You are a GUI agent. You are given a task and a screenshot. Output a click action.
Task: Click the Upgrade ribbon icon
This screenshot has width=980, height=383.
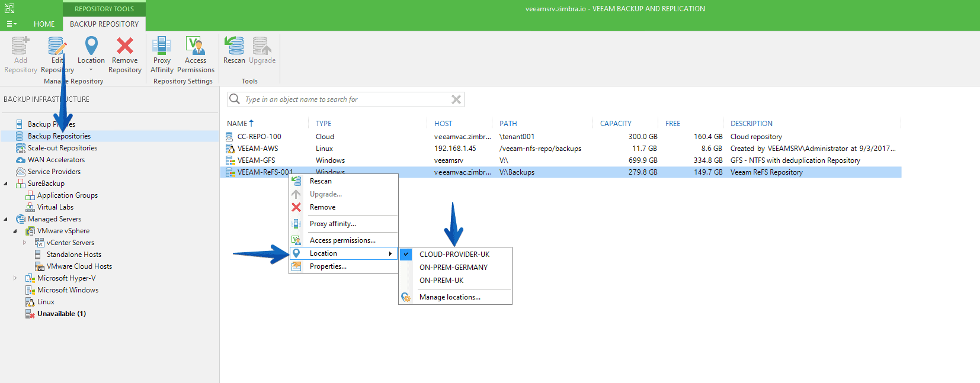tap(262, 46)
